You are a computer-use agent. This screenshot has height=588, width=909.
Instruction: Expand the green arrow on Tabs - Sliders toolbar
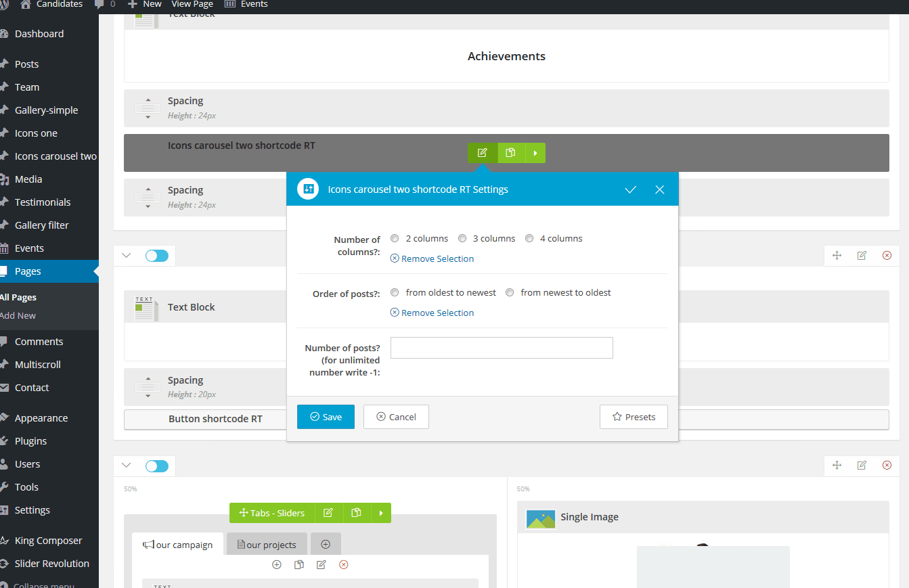pyautogui.click(x=381, y=513)
